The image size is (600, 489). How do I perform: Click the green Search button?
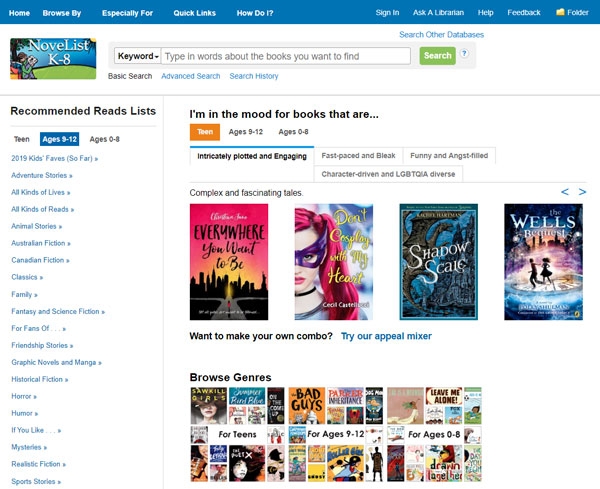click(437, 56)
